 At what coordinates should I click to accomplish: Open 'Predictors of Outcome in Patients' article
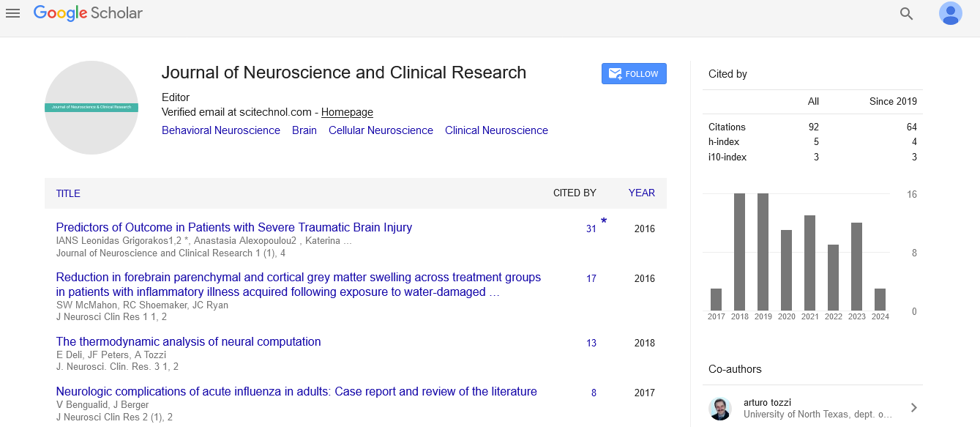234,228
